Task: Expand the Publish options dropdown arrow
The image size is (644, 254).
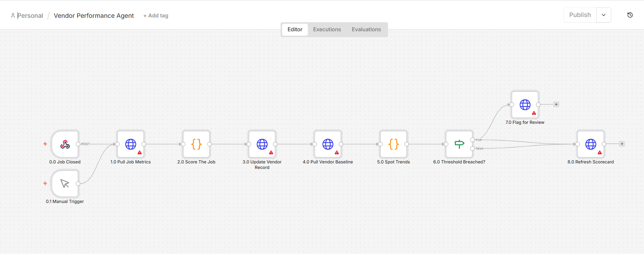Action: (604, 15)
